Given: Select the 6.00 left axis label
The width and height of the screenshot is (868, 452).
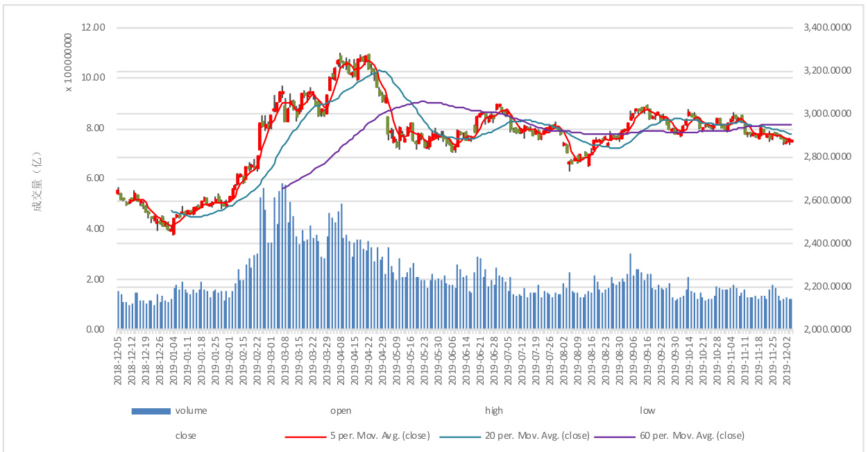Looking at the screenshot, I should click(95, 178).
